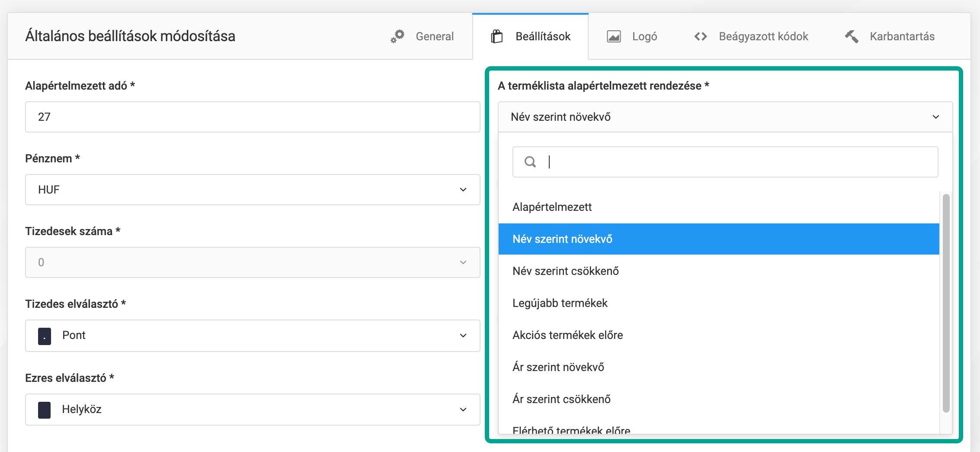The height and width of the screenshot is (452, 980).
Task: Click the dot symbol icon next to Pont
Action: [x=45, y=336]
